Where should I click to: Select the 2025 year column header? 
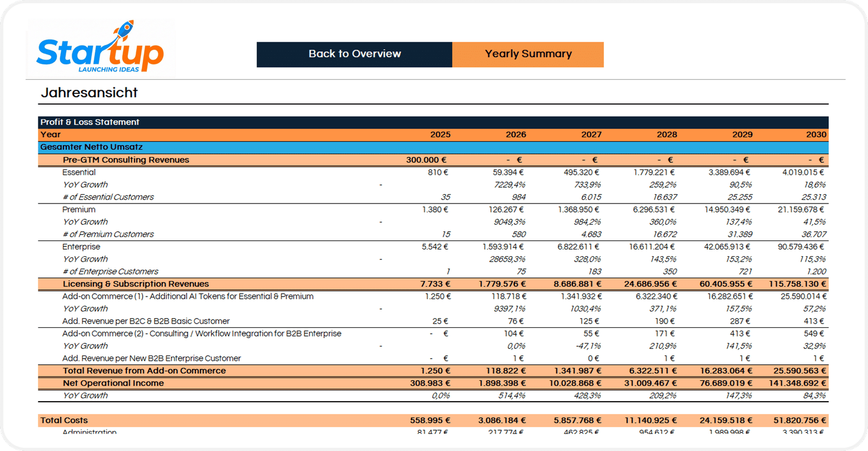440,135
